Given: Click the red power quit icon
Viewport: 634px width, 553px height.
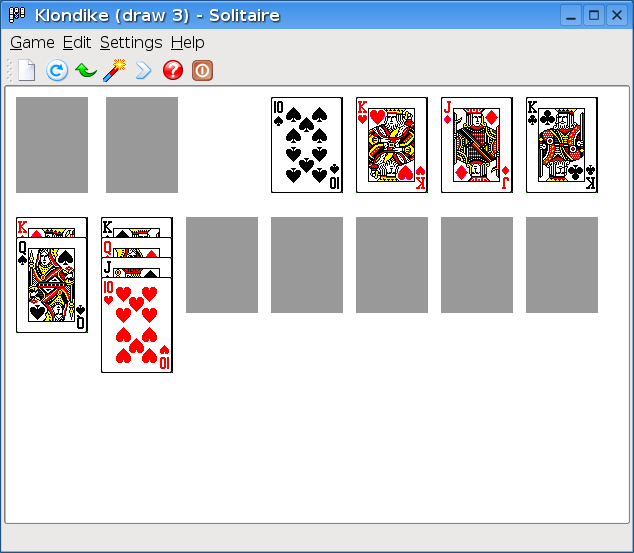Looking at the screenshot, I should (202, 70).
